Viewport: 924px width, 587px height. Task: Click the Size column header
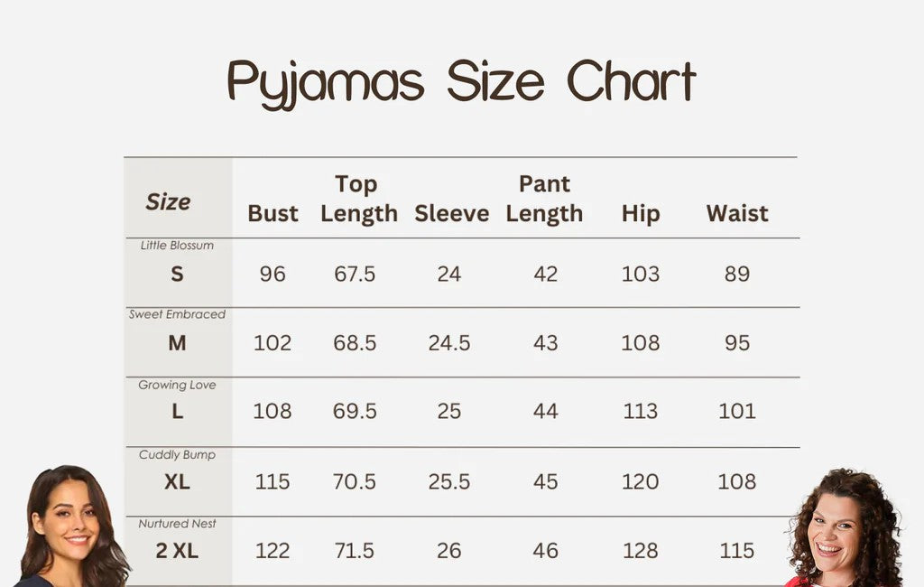[168, 202]
